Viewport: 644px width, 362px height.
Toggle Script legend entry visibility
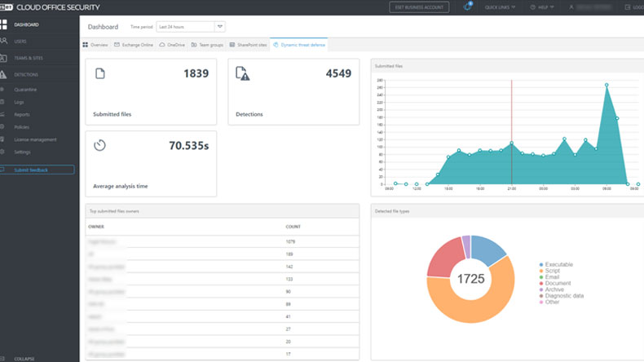(x=552, y=271)
